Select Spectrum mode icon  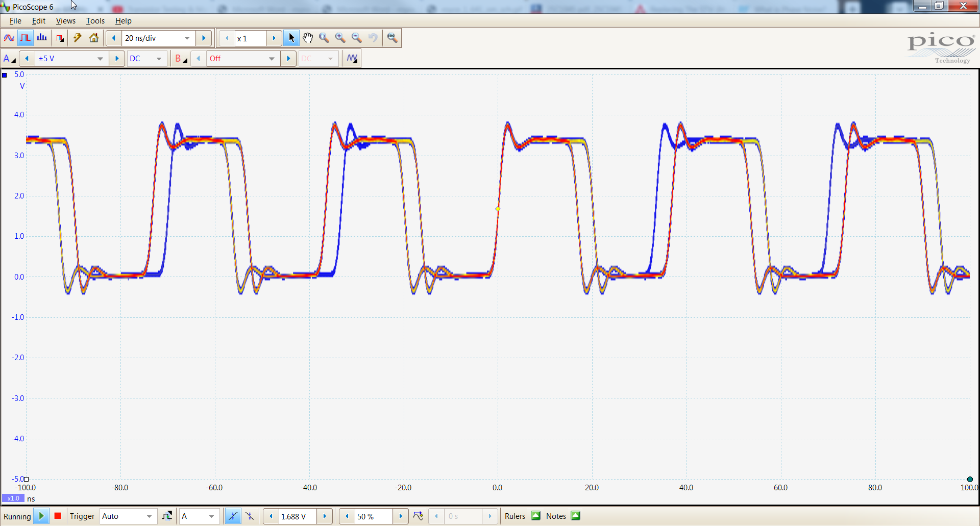coord(42,38)
